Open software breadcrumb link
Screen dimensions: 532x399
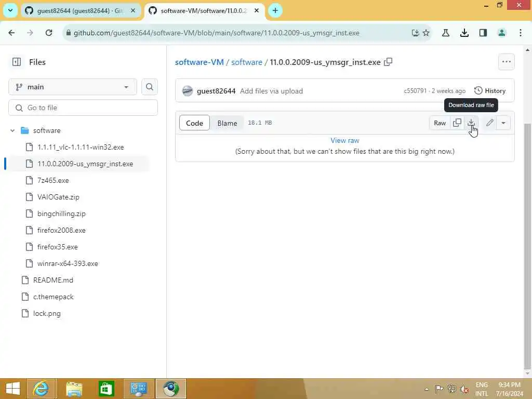[247, 62]
